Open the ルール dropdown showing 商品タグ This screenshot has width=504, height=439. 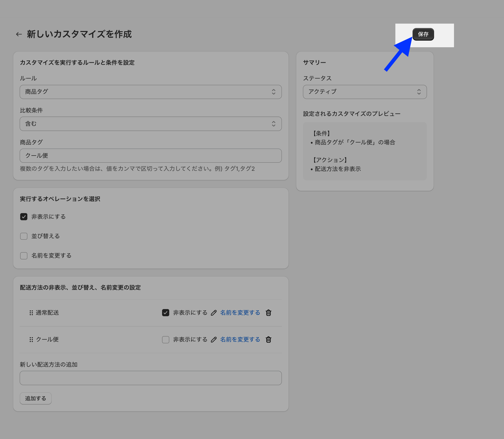point(151,92)
